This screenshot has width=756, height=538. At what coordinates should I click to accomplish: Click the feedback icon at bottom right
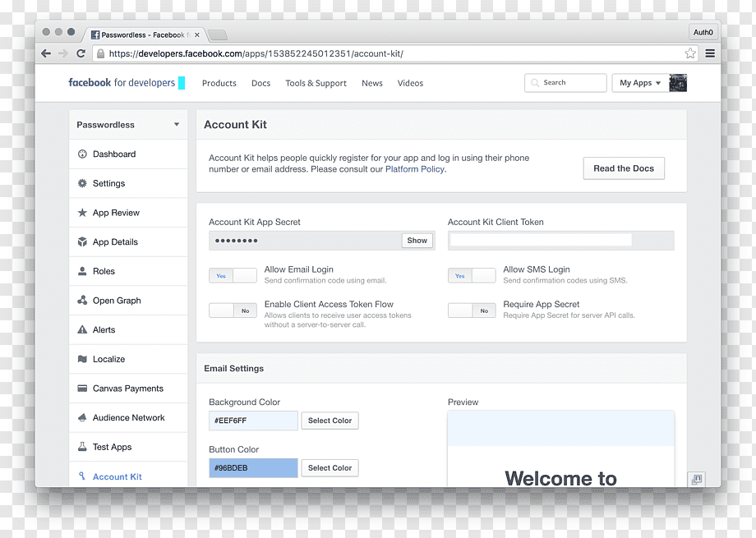697,479
